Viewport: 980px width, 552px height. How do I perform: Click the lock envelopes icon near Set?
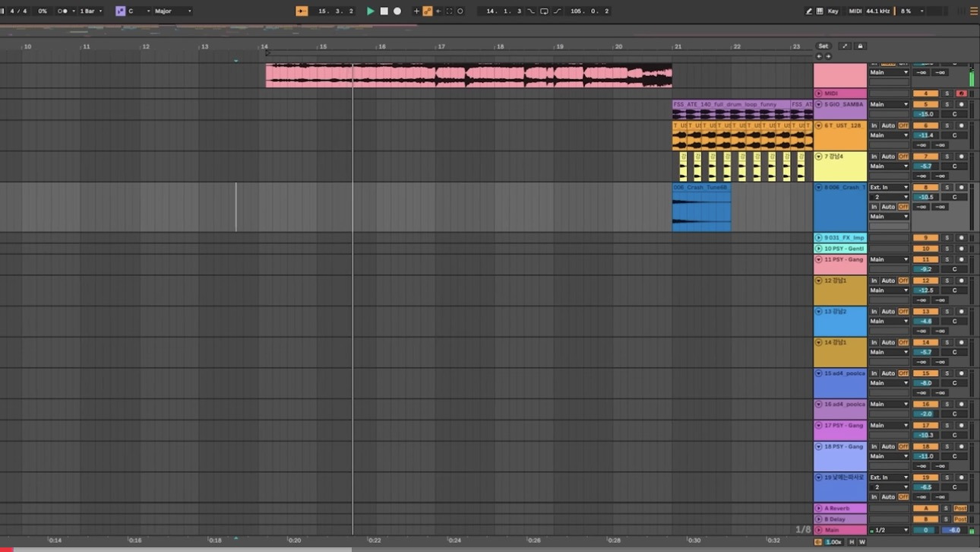(860, 46)
